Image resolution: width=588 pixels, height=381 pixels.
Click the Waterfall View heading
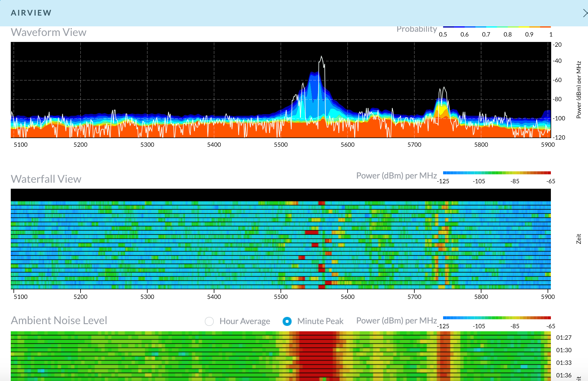(x=46, y=179)
